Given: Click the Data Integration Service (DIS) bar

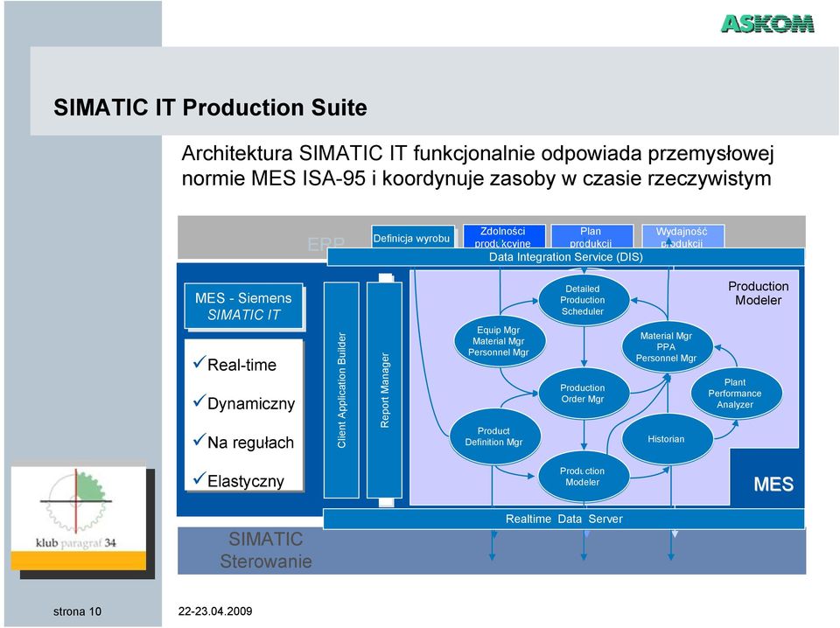Looking at the screenshot, I should point(566,256).
